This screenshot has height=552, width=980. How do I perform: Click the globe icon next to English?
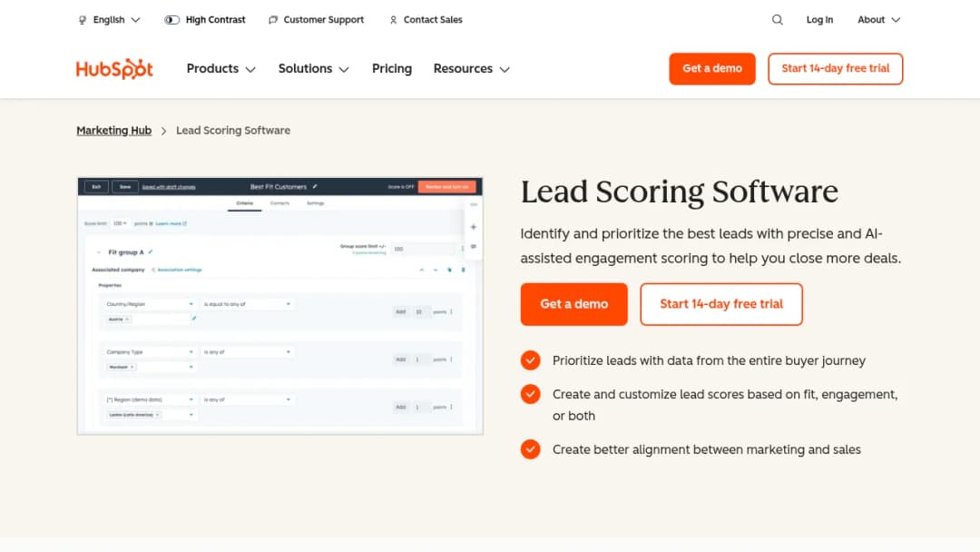tap(83, 20)
